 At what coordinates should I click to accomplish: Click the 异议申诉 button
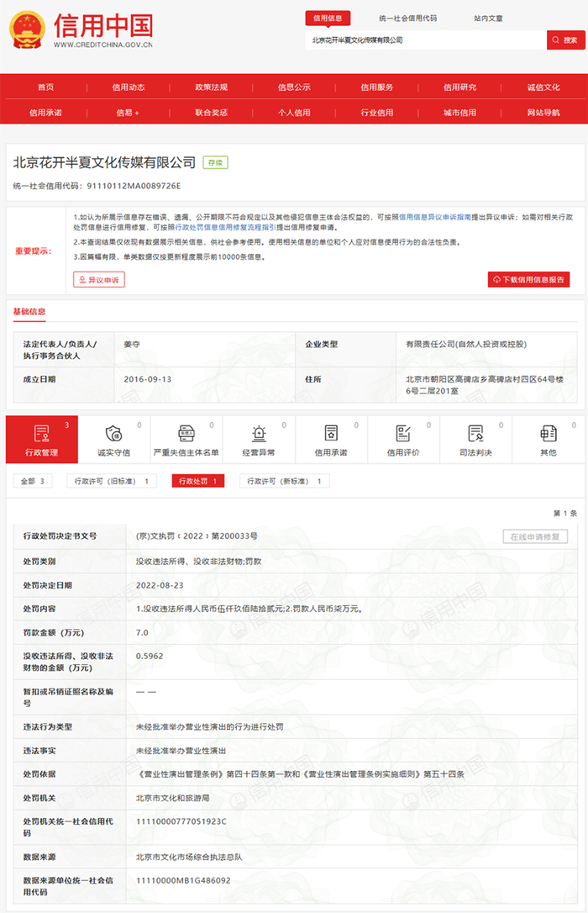[x=99, y=280]
